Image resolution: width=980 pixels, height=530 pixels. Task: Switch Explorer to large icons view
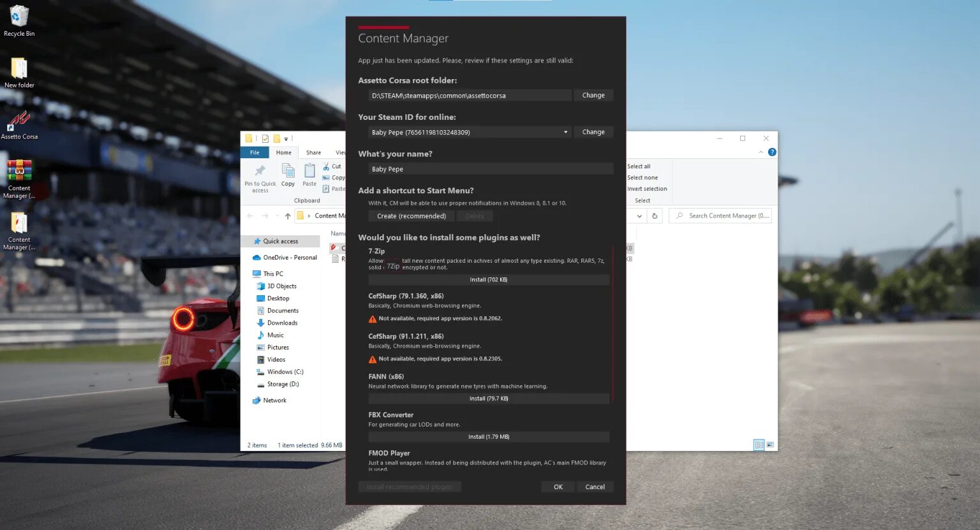(x=770, y=445)
